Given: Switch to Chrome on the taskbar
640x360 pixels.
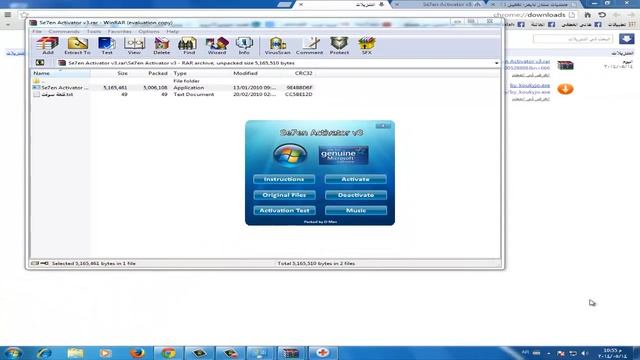Looking at the screenshot, I should click(168, 353).
